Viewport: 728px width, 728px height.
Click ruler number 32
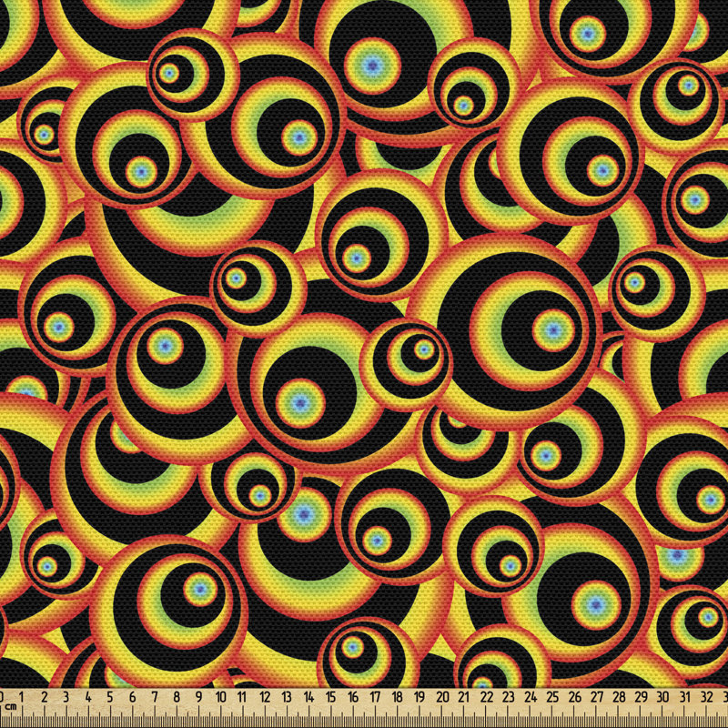[707, 697]
